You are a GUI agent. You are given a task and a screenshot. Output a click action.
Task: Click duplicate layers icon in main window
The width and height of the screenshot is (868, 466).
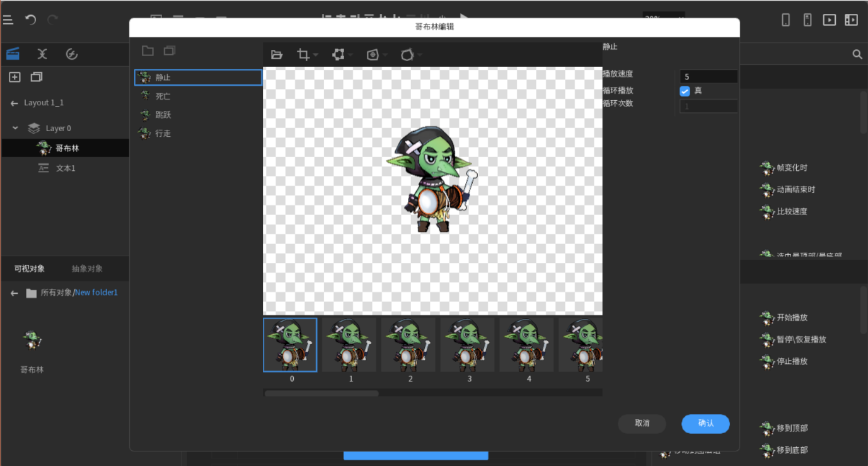37,77
